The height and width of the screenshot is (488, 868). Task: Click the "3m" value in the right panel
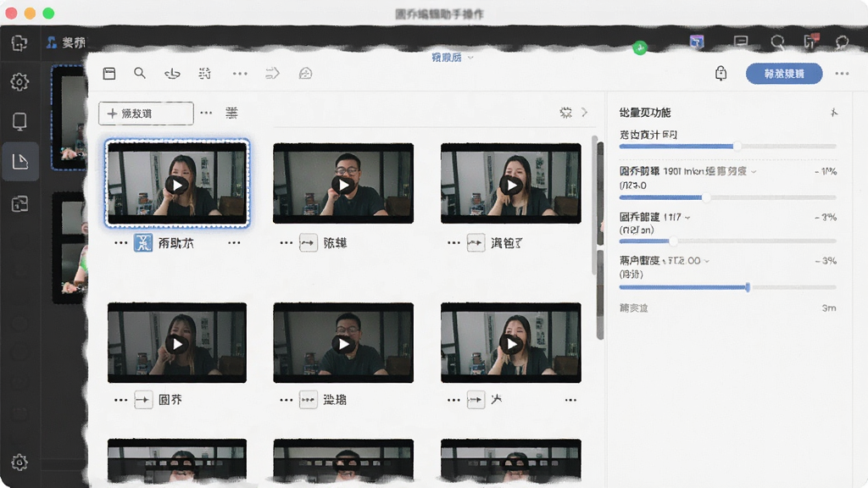tap(829, 308)
